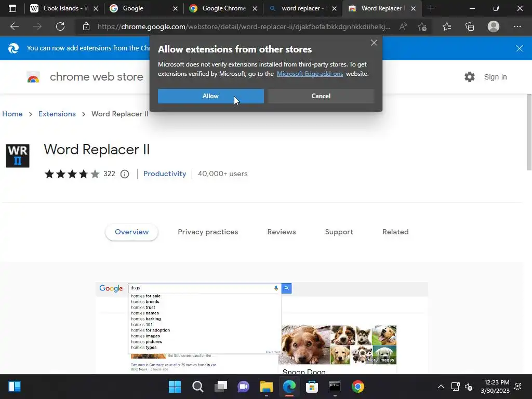Screen dimensions: 532x399
Task: Select the Privacy practices tab
Action: pos(208,232)
